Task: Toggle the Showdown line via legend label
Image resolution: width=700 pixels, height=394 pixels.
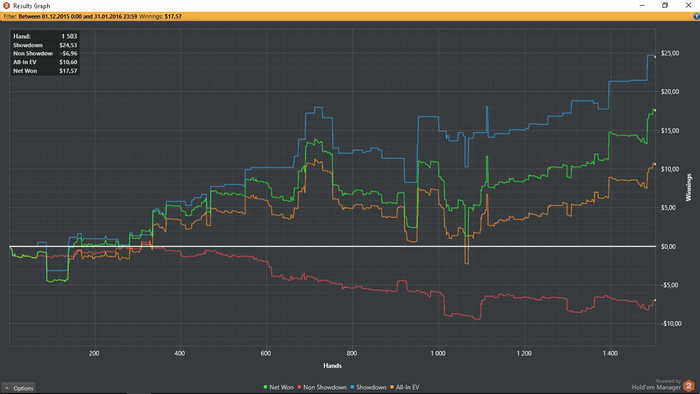Action: coord(371,387)
